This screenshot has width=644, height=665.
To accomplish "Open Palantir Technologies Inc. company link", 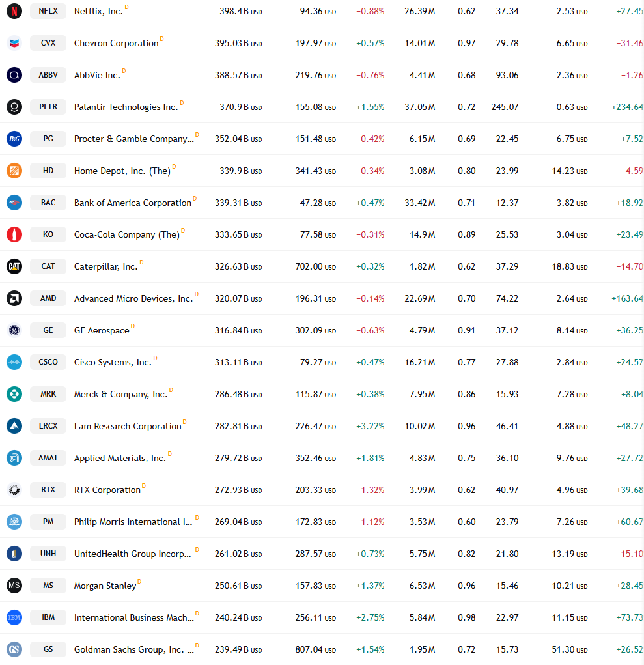I will click(126, 107).
